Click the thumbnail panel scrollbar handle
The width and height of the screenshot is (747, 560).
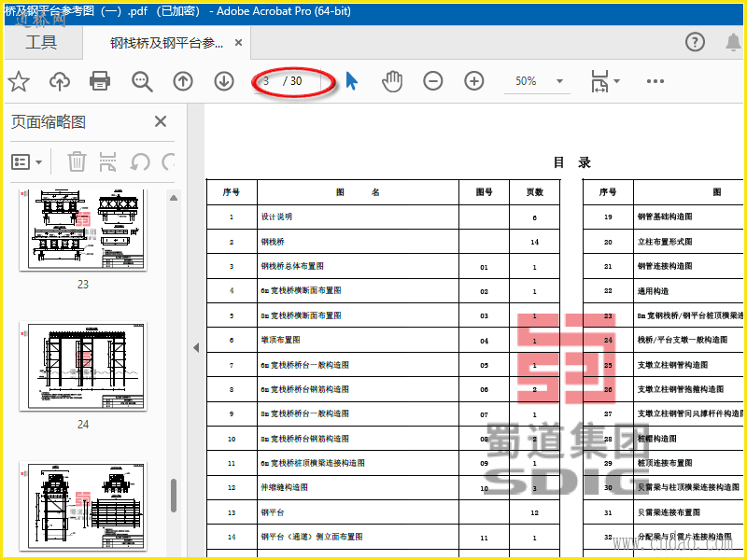pyautogui.click(x=174, y=496)
